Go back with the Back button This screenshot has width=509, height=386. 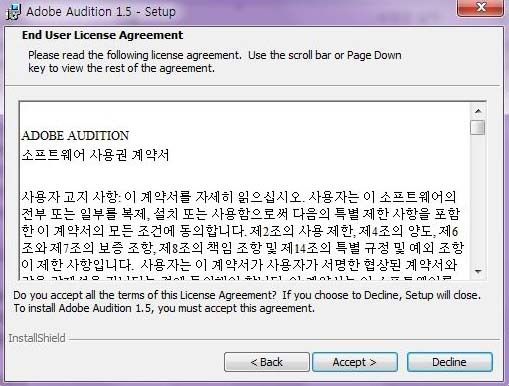click(267, 362)
